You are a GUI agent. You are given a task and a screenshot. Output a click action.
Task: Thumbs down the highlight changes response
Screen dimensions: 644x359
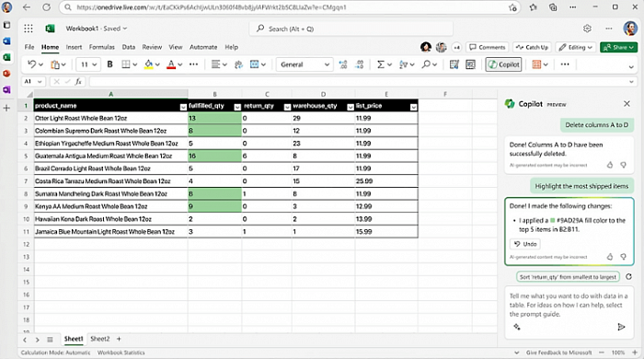pyautogui.click(x=624, y=257)
